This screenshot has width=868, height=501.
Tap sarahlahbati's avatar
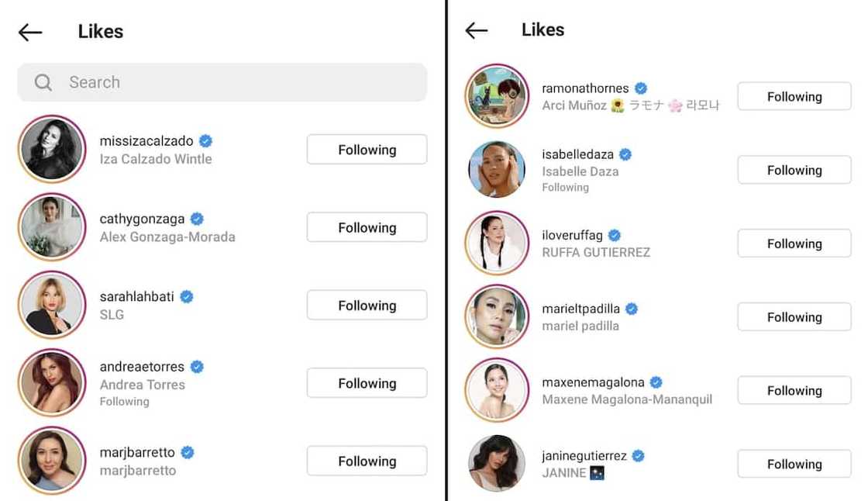[52, 305]
